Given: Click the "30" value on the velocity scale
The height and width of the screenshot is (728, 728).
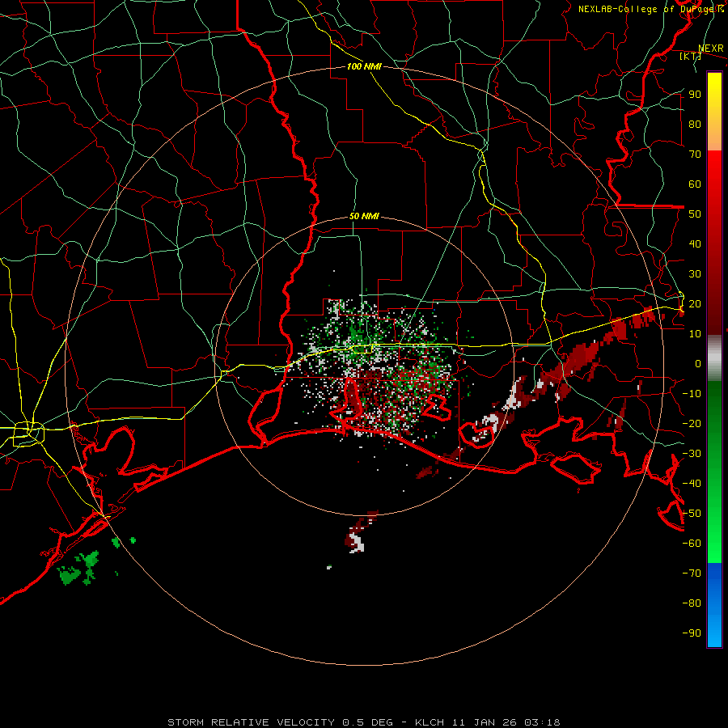Looking at the screenshot, I should coord(695,274).
